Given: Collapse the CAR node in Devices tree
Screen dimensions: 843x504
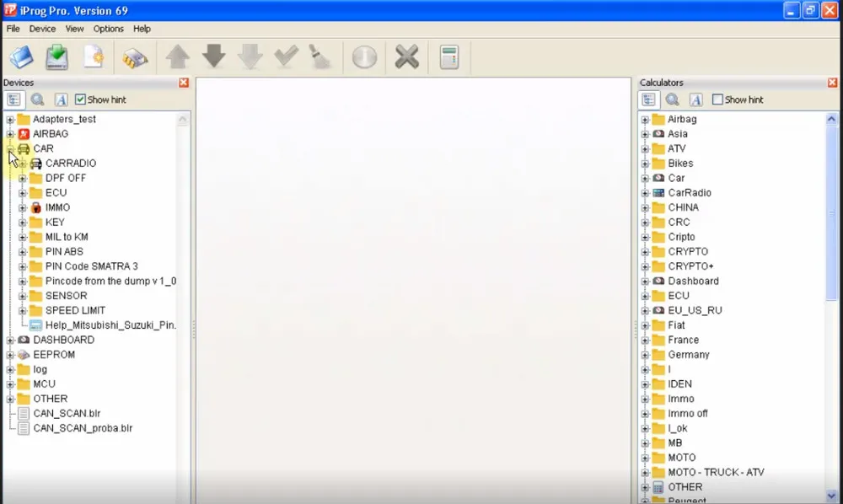Looking at the screenshot, I should (10, 149).
